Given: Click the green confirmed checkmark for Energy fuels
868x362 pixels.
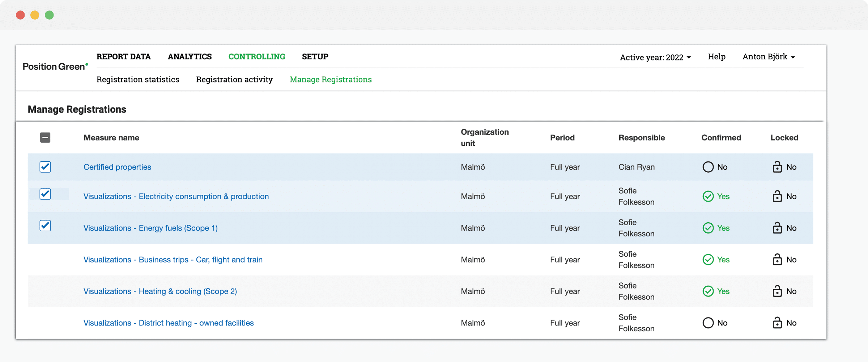Looking at the screenshot, I should click(x=708, y=228).
